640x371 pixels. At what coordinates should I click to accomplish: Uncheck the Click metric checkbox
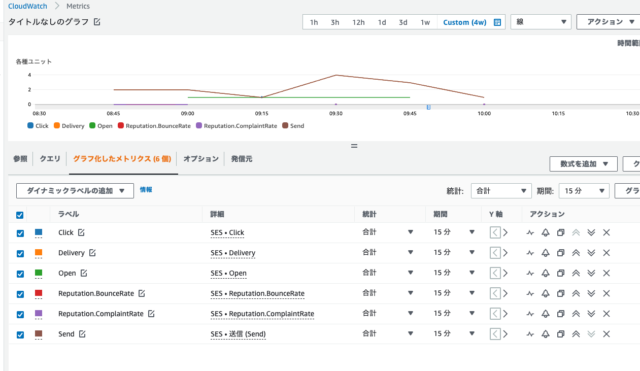tap(20, 233)
